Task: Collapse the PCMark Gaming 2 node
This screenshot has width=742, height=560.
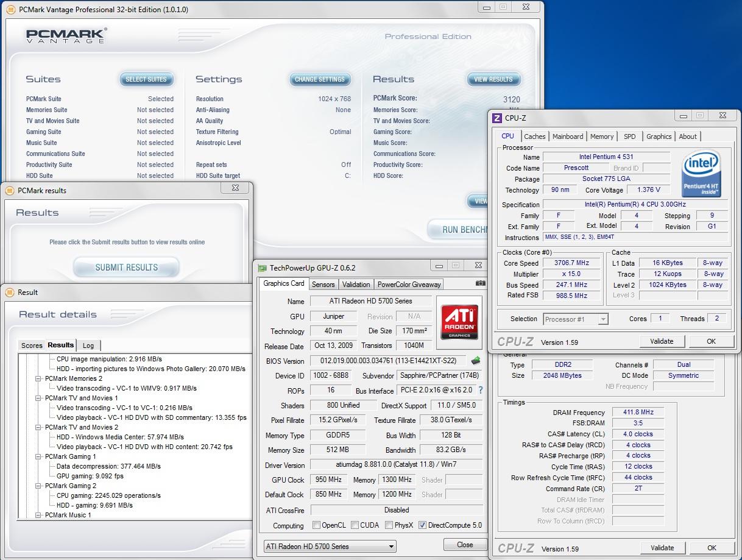Action: tap(38, 486)
